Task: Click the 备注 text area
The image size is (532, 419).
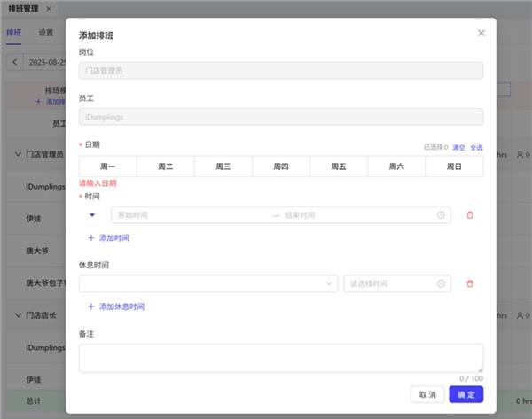Action: [x=280, y=358]
